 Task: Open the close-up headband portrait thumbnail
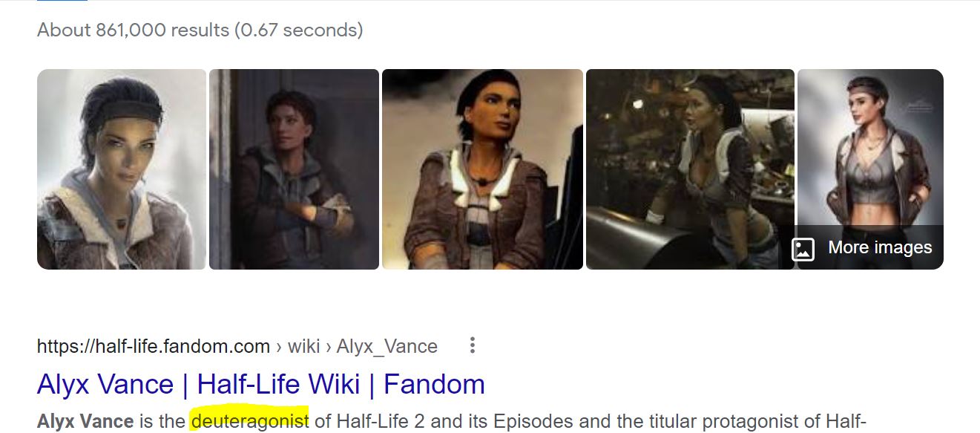[x=122, y=169]
